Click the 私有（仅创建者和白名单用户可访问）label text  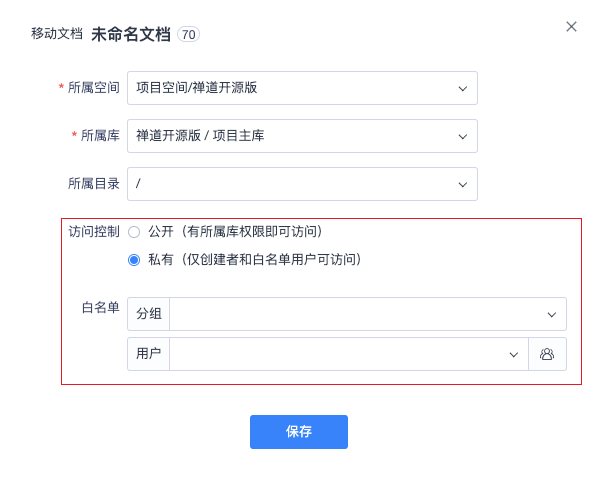[255, 260]
